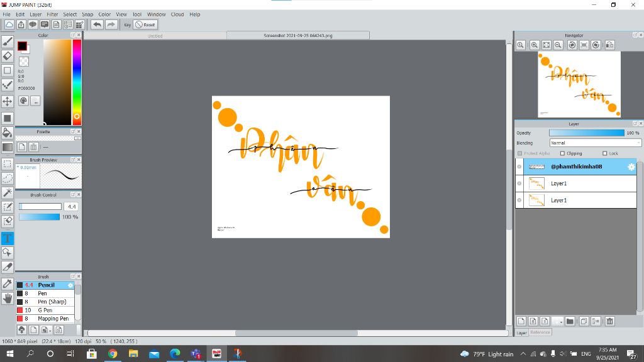Close the Brush Preview panel
Image resolution: width=644 pixels, height=362 pixels.
[x=79, y=159]
